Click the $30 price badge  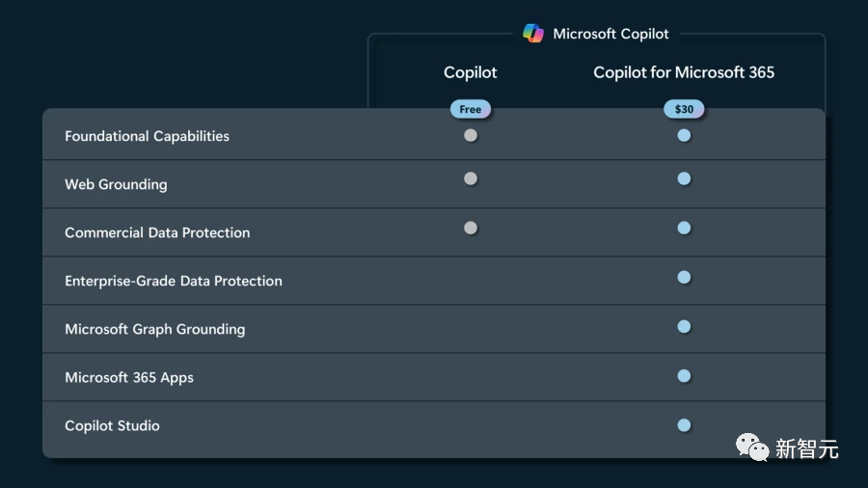click(x=684, y=109)
